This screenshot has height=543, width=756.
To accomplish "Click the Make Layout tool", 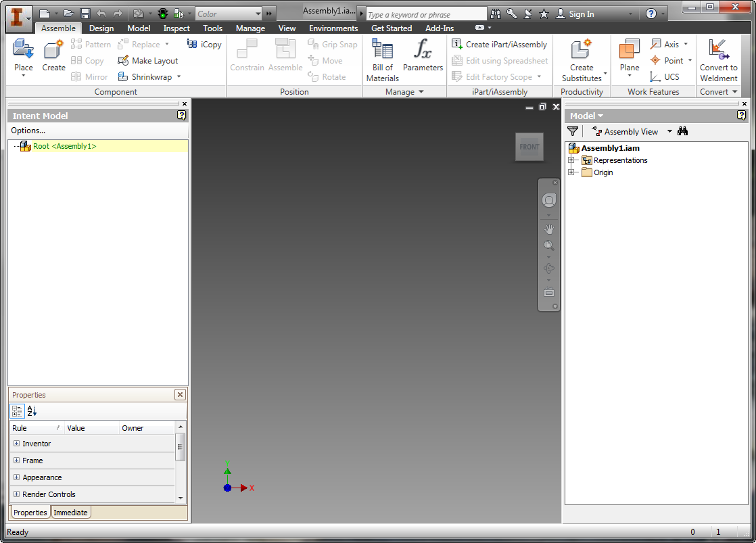I will [148, 61].
